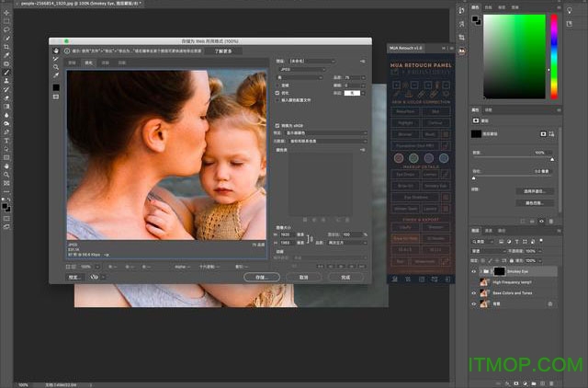The height and width of the screenshot is (388, 588).
Task: Open the Metadata dropdown
Action: click(328, 141)
